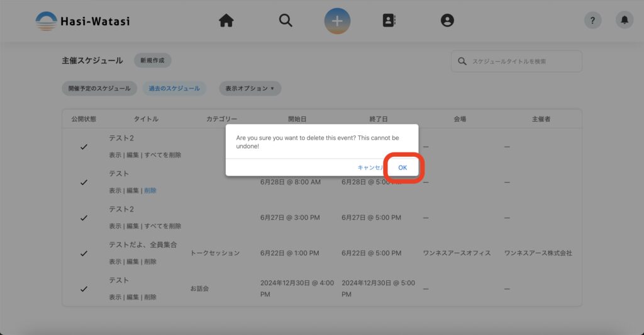This screenshot has height=335, width=644.
Task: Open the user profile account icon
Action: (447, 21)
